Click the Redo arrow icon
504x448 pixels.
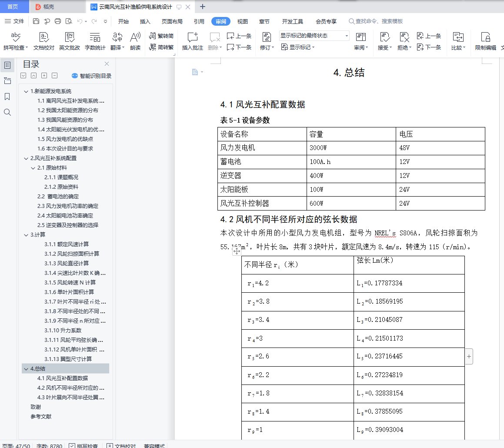[94, 21]
